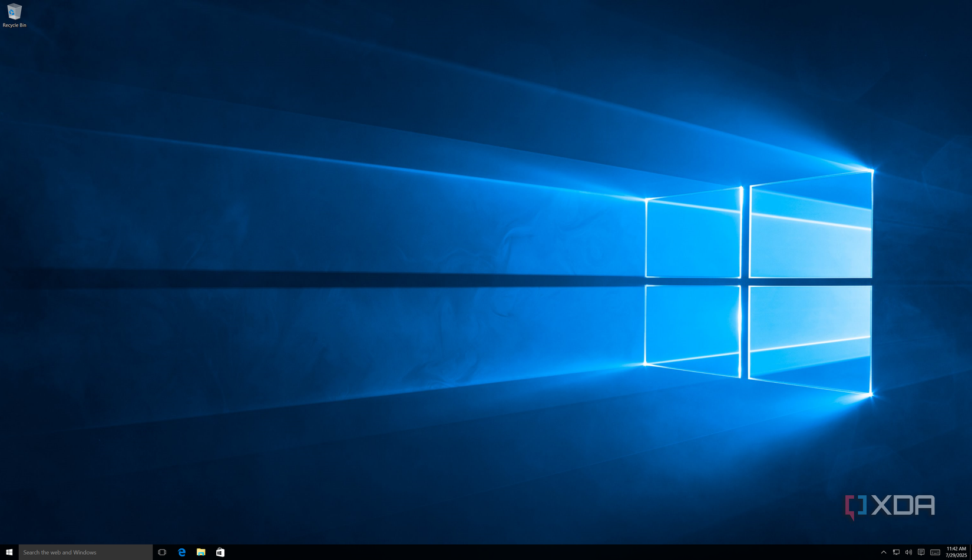The width and height of the screenshot is (972, 560).
Task: Click the 11:42 AM clock and date
Action: coord(956,552)
